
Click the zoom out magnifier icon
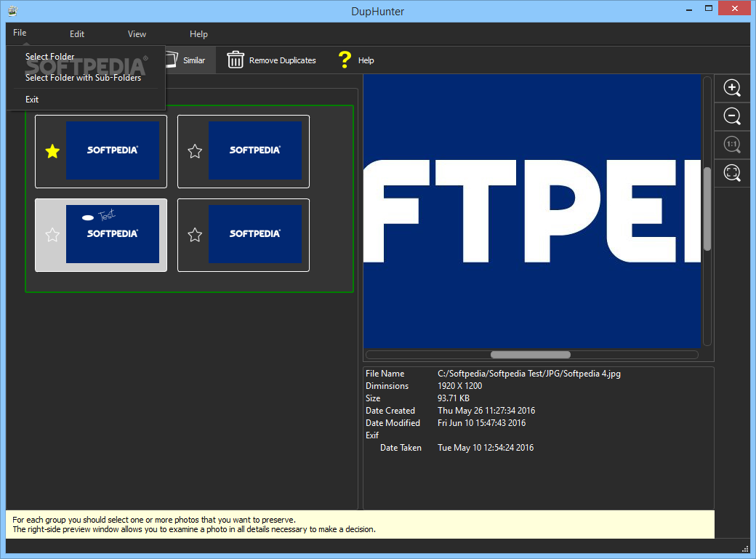(732, 117)
